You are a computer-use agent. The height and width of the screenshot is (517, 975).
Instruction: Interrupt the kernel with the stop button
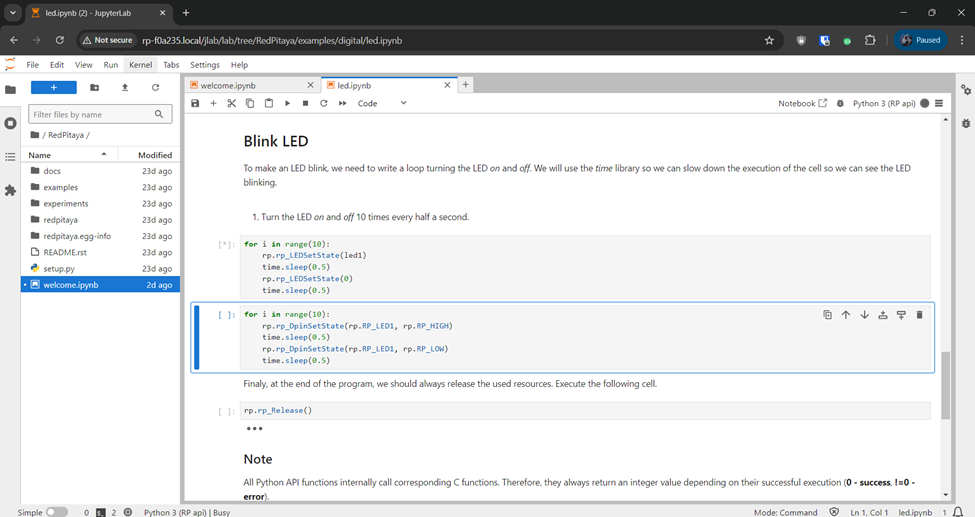(305, 103)
